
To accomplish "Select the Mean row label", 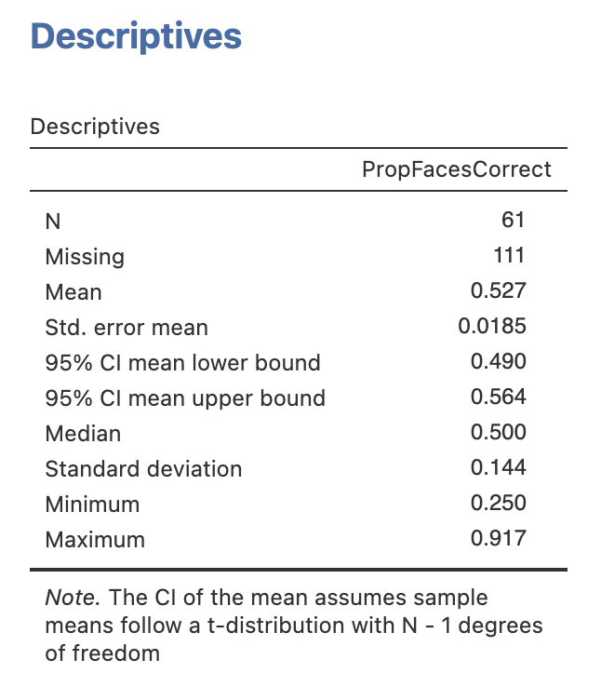I will (73, 291).
